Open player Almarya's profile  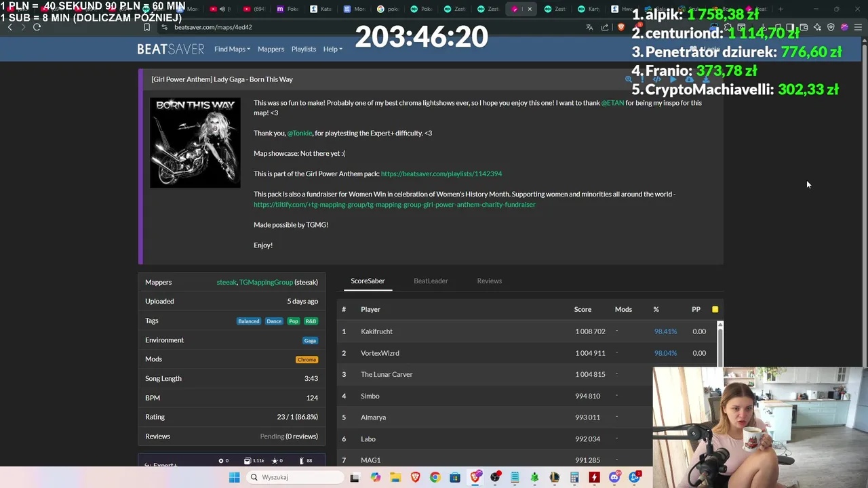tap(373, 418)
